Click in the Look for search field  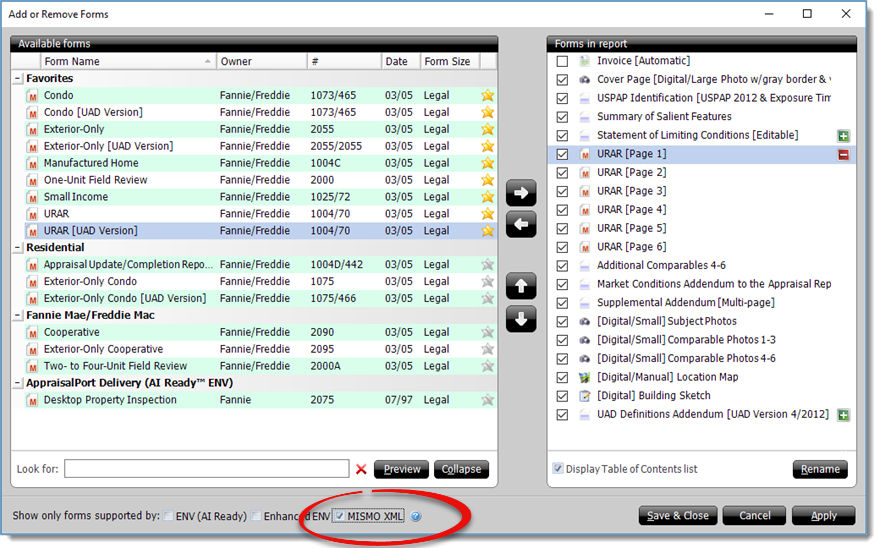click(207, 469)
